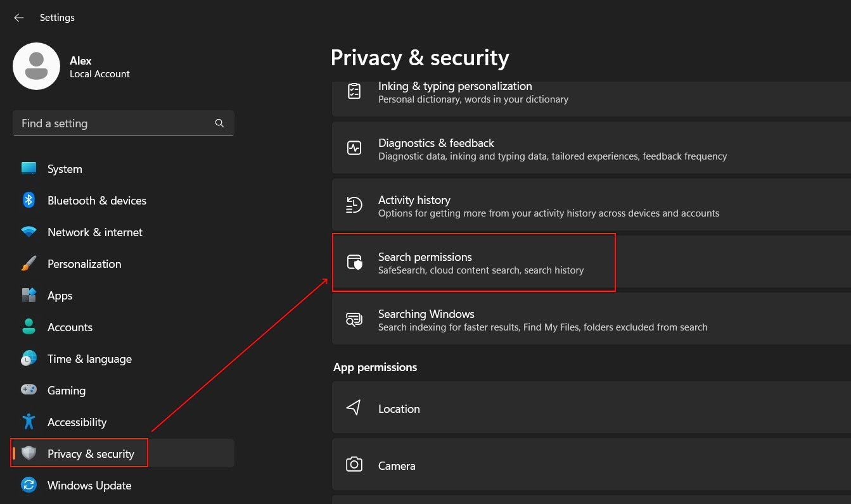Click Alex's profile avatar picture

pyautogui.click(x=36, y=66)
